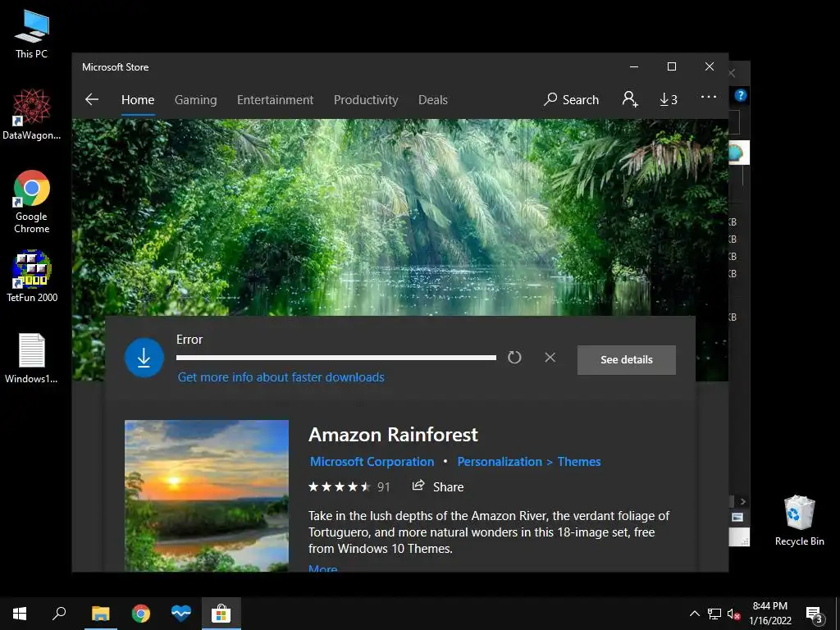Open File Explorer from the taskbar
The image size is (840, 630).
point(100,614)
